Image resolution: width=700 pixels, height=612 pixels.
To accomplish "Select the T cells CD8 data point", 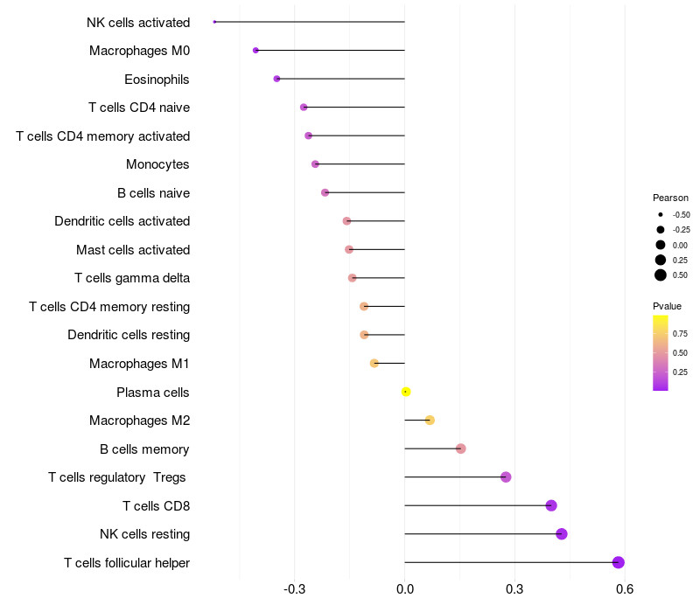I will tap(551, 505).
